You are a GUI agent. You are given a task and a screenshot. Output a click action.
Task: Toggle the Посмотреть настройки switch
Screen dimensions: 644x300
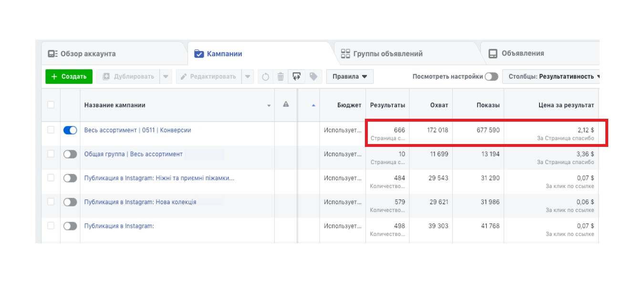(491, 76)
